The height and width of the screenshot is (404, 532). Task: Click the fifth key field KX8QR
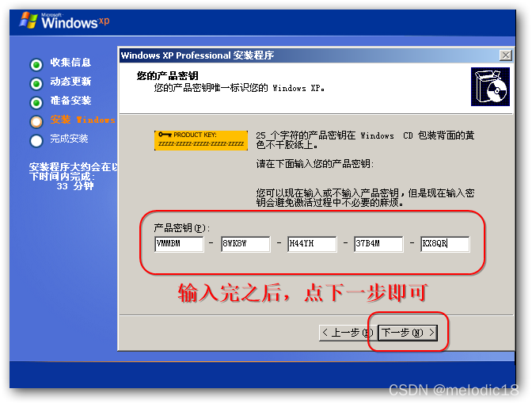pyautogui.click(x=445, y=244)
